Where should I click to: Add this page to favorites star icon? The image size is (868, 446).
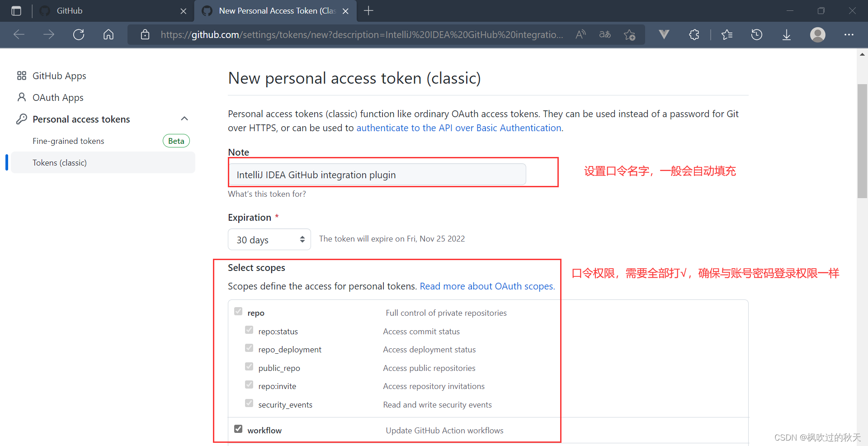629,35
